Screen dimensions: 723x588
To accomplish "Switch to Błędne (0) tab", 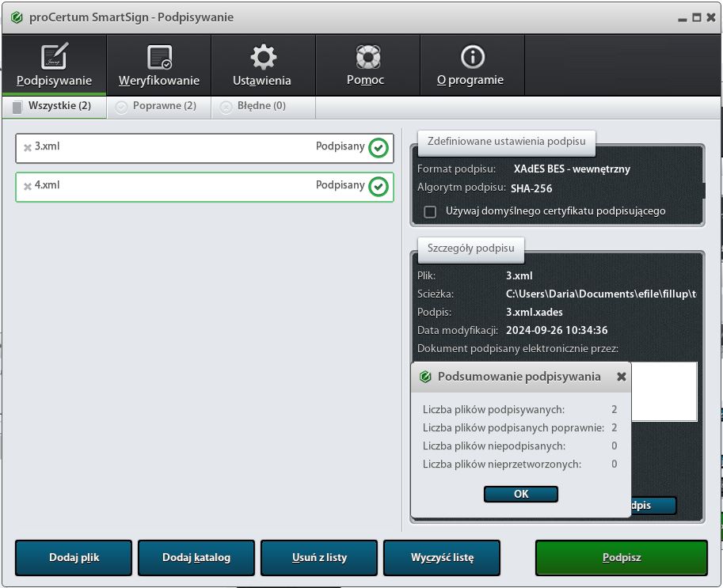I will (x=263, y=107).
